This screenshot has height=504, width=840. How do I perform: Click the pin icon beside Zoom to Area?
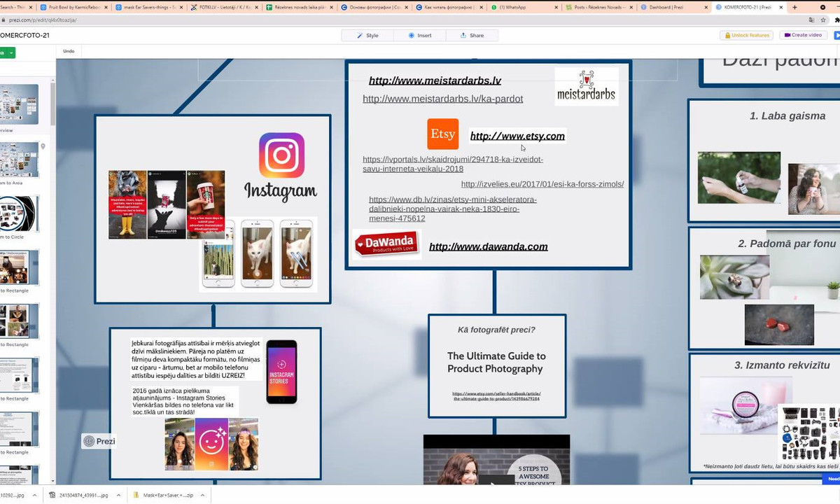[43, 147]
